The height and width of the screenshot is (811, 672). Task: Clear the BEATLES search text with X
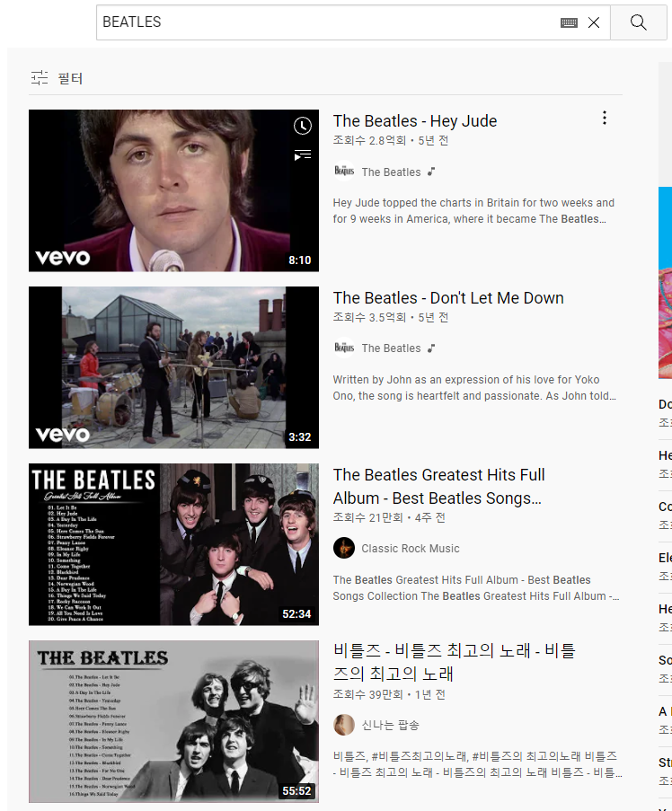coord(594,22)
